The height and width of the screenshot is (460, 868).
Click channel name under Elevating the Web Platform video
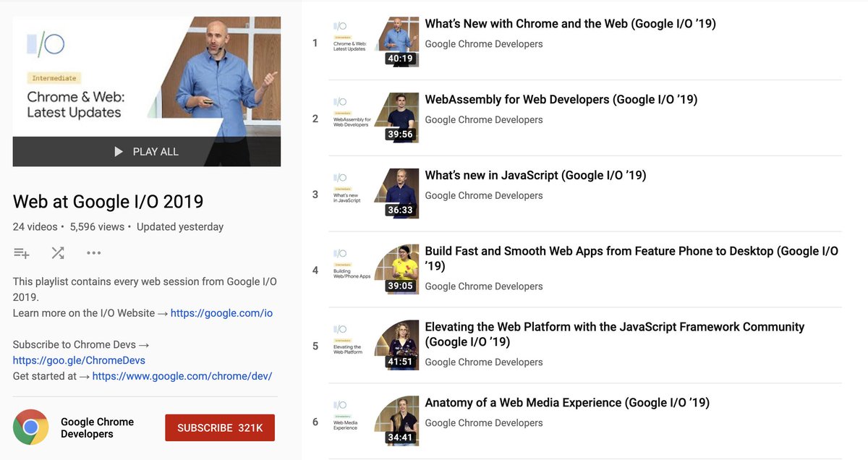(484, 362)
